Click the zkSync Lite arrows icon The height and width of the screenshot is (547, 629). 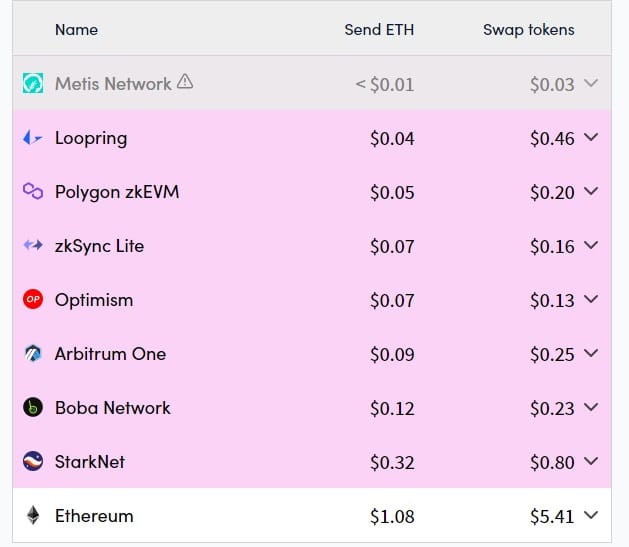click(x=33, y=245)
